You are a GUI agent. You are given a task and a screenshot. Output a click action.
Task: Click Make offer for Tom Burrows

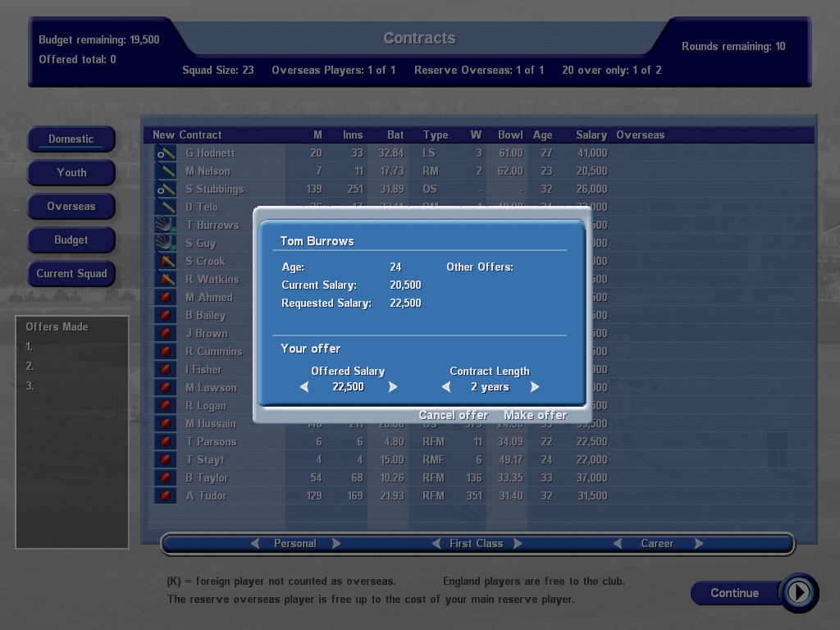[535, 415]
